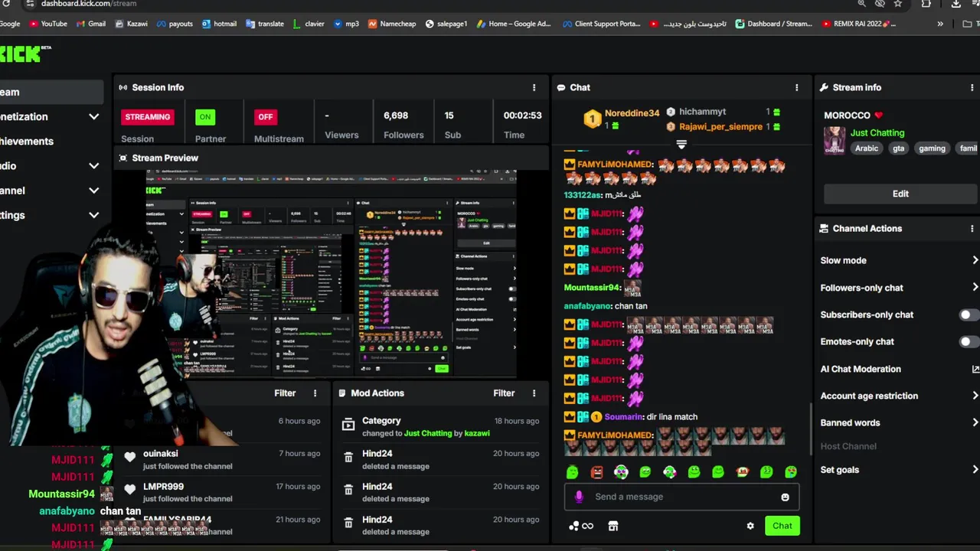Bookmark this page with the star icon
The image size is (980, 551).
[897, 4]
